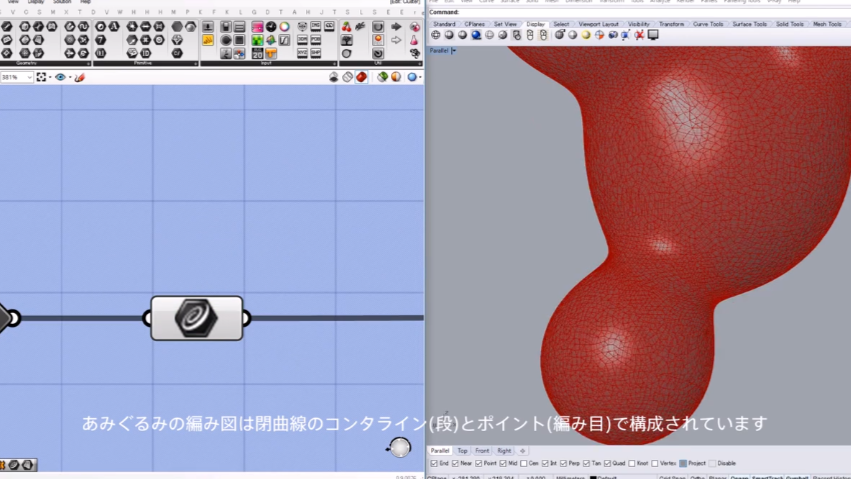Toggle the End osnap checkbox
The height and width of the screenshot is (479, 851).
[432, 463]
